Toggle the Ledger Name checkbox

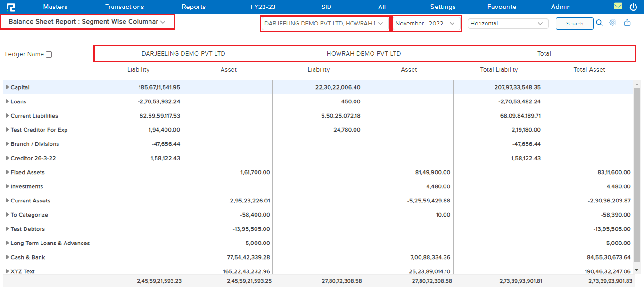(49, 54)
